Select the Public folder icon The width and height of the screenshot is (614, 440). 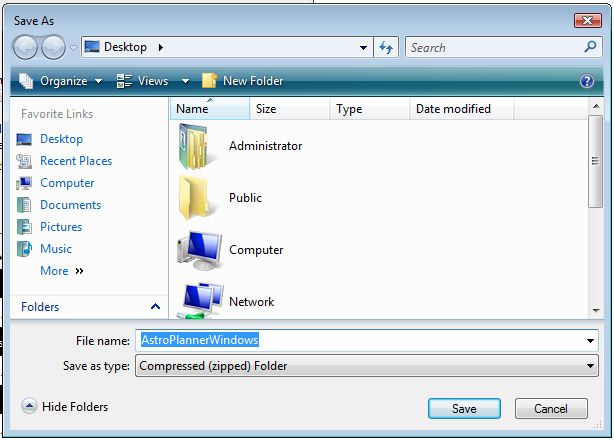pyautogui.click(x=196, y=198)
